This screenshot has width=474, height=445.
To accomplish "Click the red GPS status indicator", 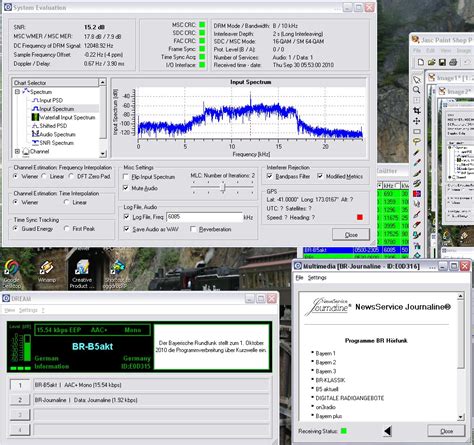I will coord(360,217).
